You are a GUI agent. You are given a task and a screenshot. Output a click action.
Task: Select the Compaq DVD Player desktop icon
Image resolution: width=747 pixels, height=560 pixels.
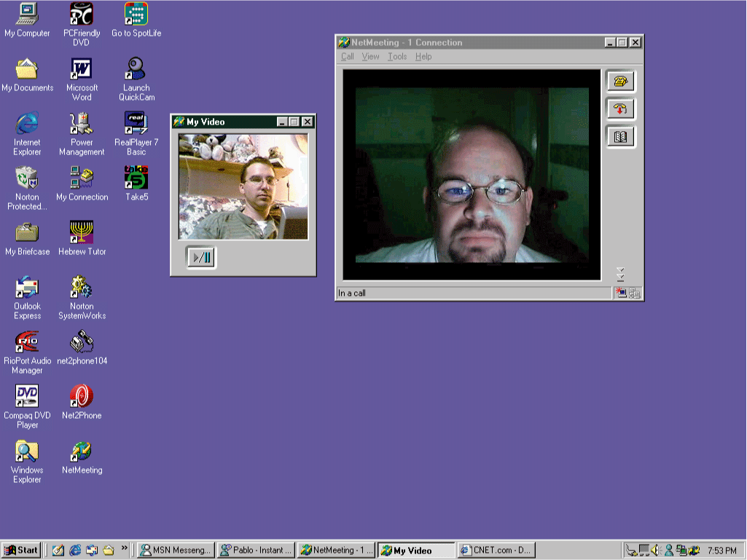(x=27, y=407)
